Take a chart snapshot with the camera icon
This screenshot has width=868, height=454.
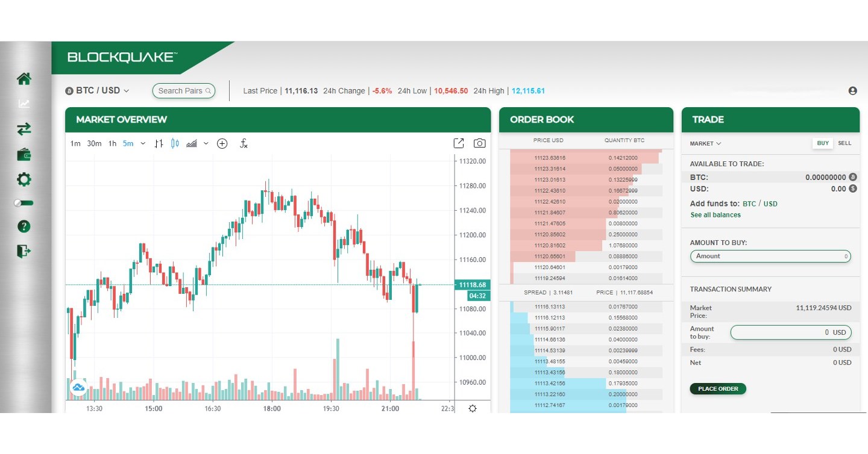(479, 143)
